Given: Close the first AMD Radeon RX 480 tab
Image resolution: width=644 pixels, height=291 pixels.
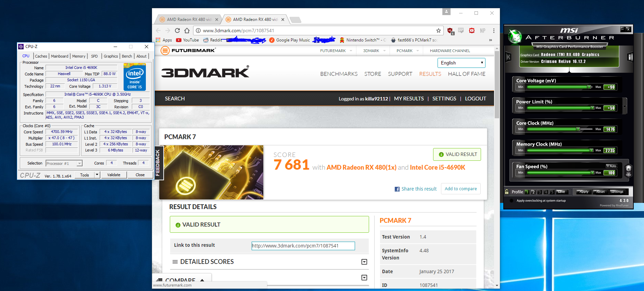Looking at the screenshot, I should pyautogui.click(x=216, y=20).
